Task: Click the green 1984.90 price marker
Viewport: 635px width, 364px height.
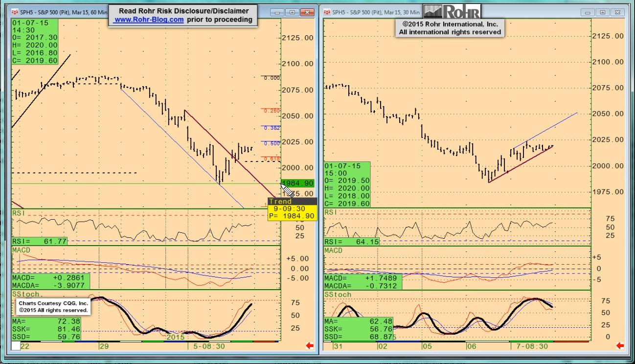Action: [x=298, y=183]
